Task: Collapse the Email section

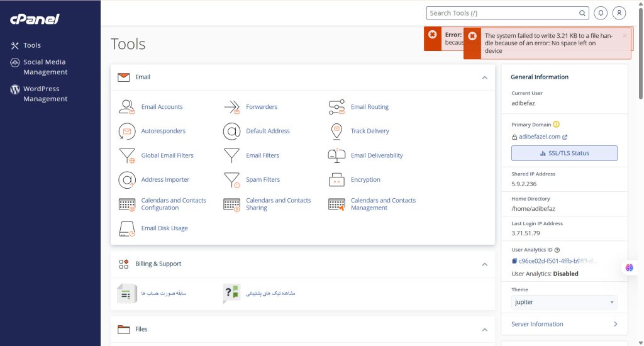Action: 484,77
